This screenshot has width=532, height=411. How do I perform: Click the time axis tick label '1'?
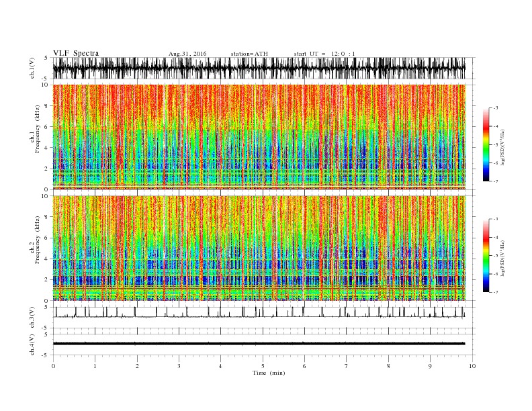(95, 366)
